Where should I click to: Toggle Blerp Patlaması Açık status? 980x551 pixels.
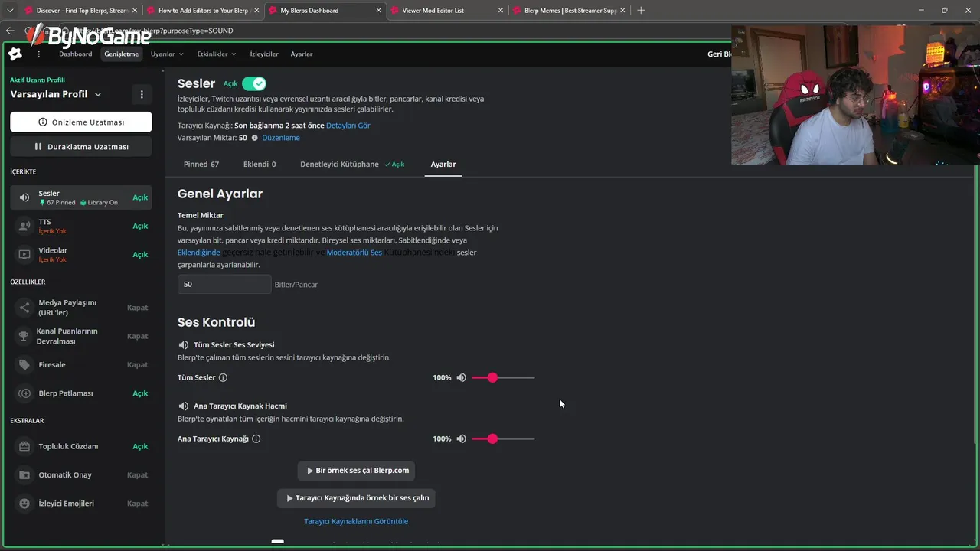point(140,393)
